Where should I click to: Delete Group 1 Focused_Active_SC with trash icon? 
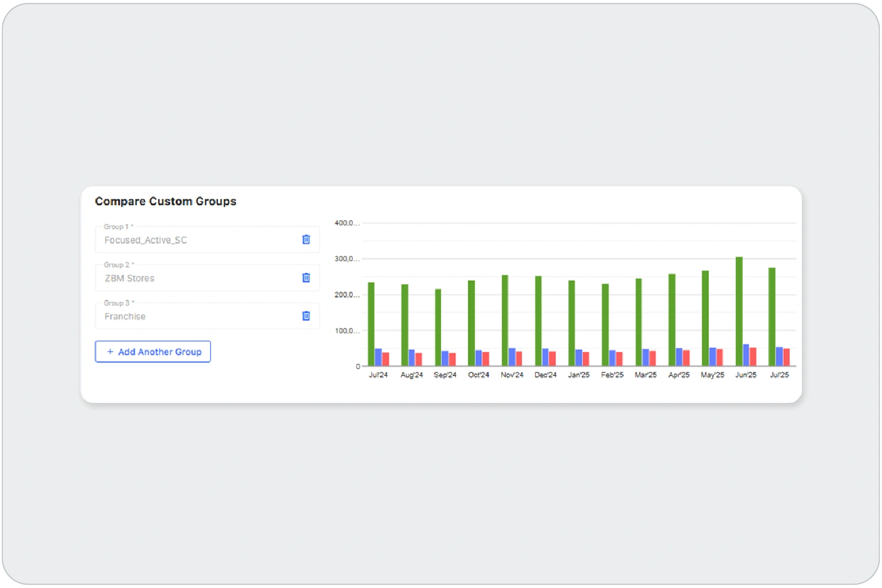(x=306, y=239)
